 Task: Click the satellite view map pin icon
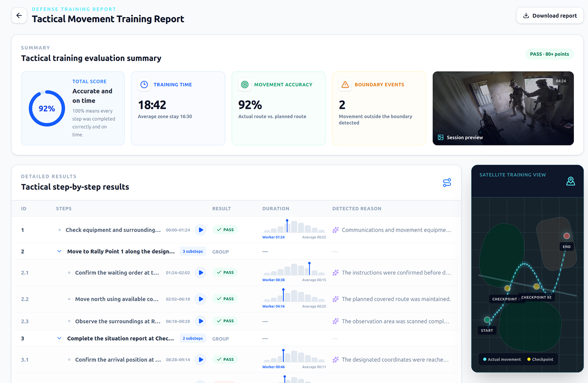pyautogui.click(x=570, y=181)
